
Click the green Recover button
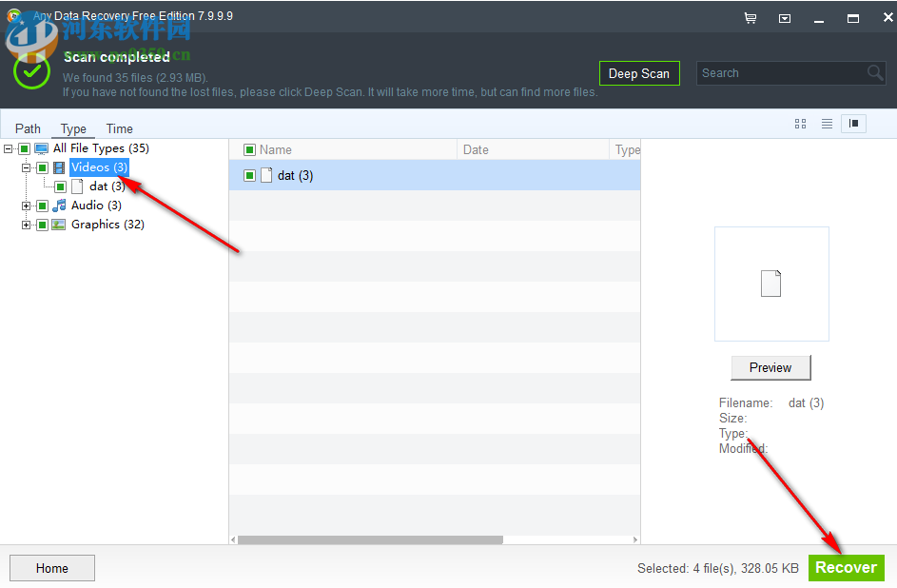click(846, 567)
